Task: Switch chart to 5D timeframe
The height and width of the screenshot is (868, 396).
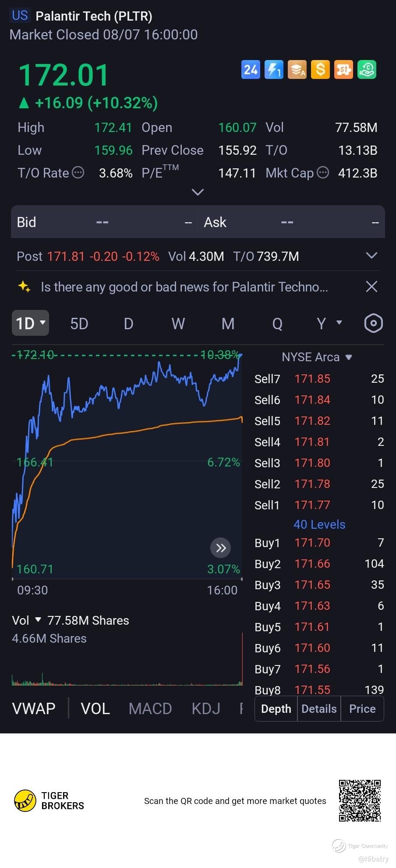Action: click(79, 324)
